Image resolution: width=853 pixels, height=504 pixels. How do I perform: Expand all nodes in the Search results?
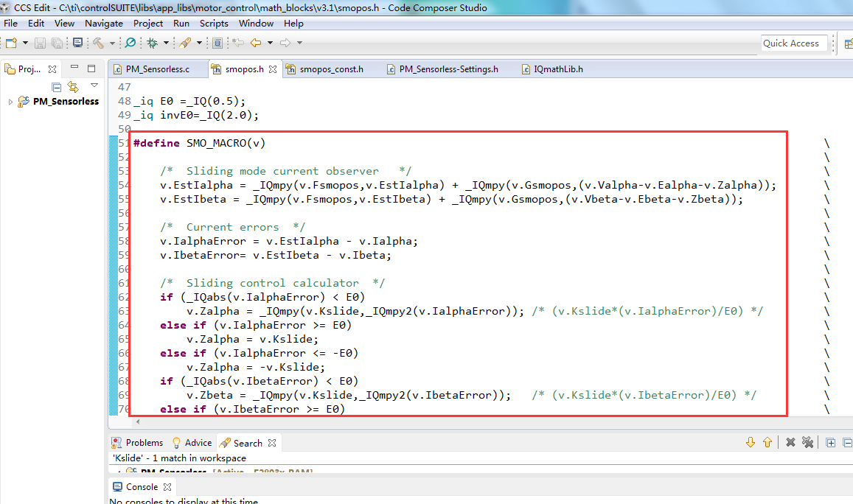831,442
